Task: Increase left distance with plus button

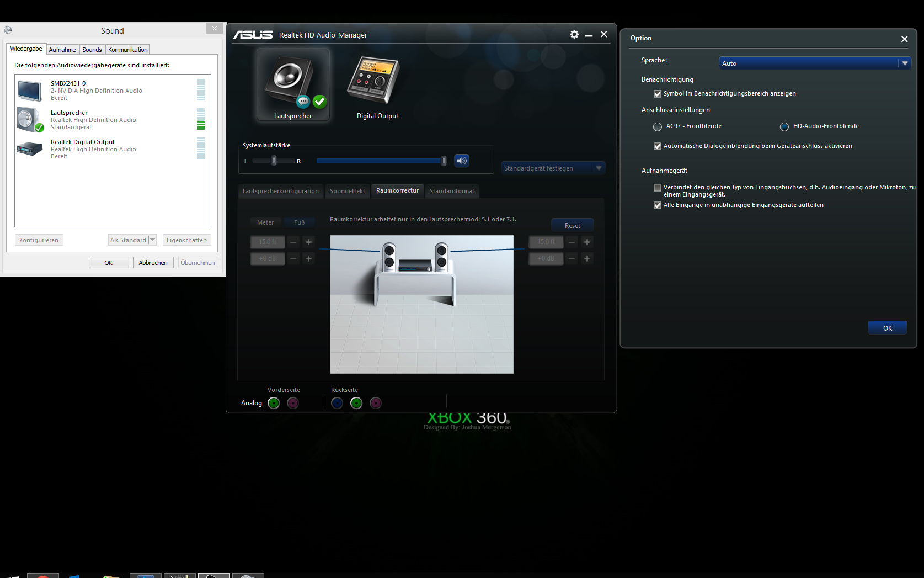Action: (309, 242)
